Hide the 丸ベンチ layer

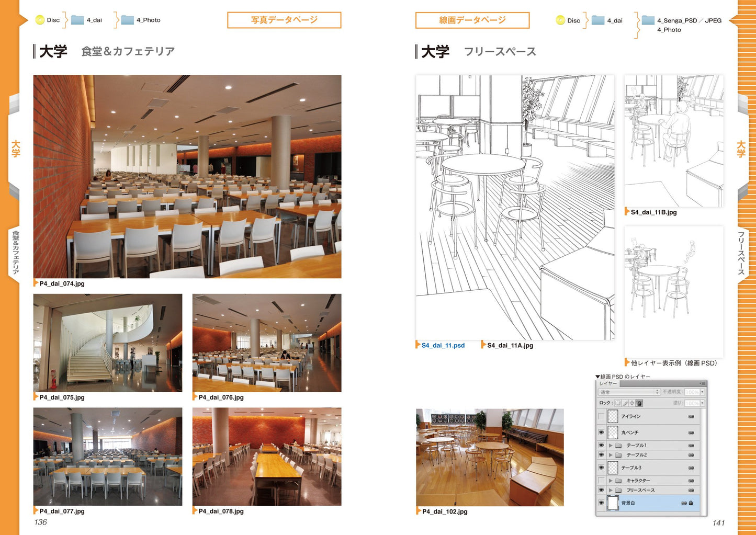(601, 432)
